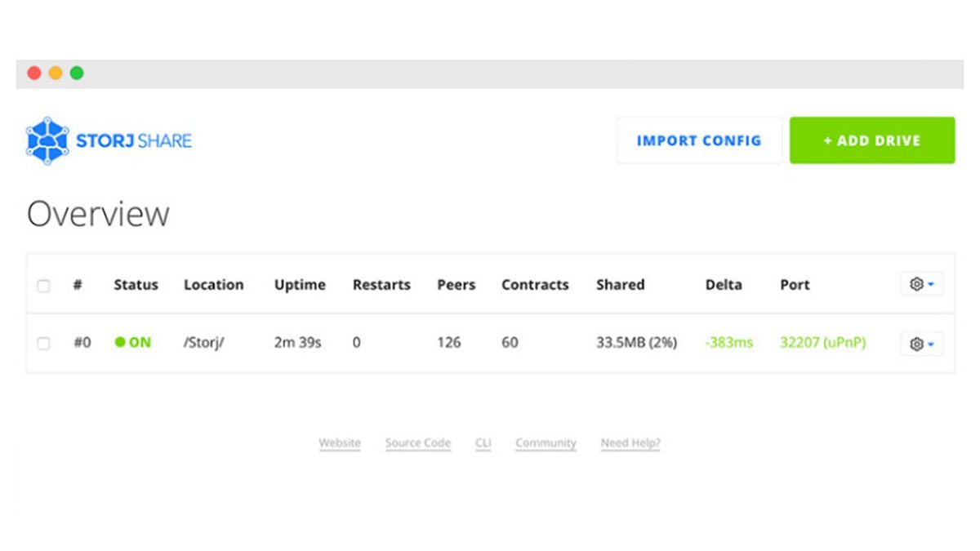This screenshot has width=980, height=551.
Task: Select the Location column header
Action: (214, 284)
